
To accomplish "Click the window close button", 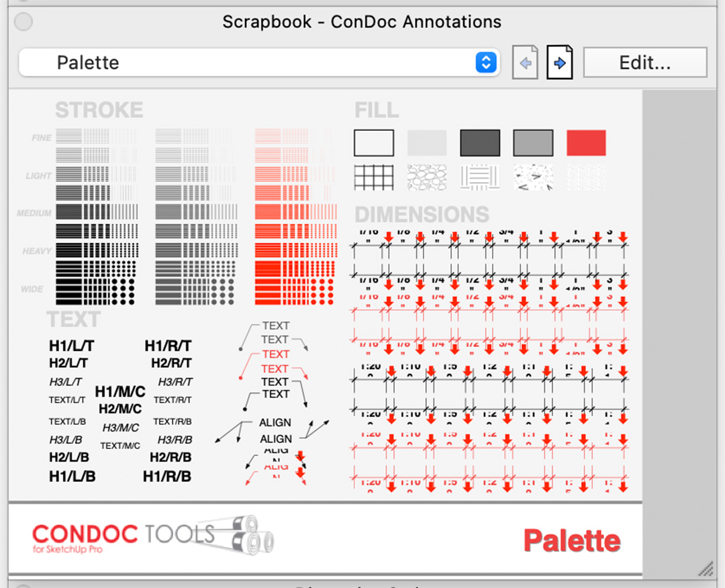I will pos(23,21).
